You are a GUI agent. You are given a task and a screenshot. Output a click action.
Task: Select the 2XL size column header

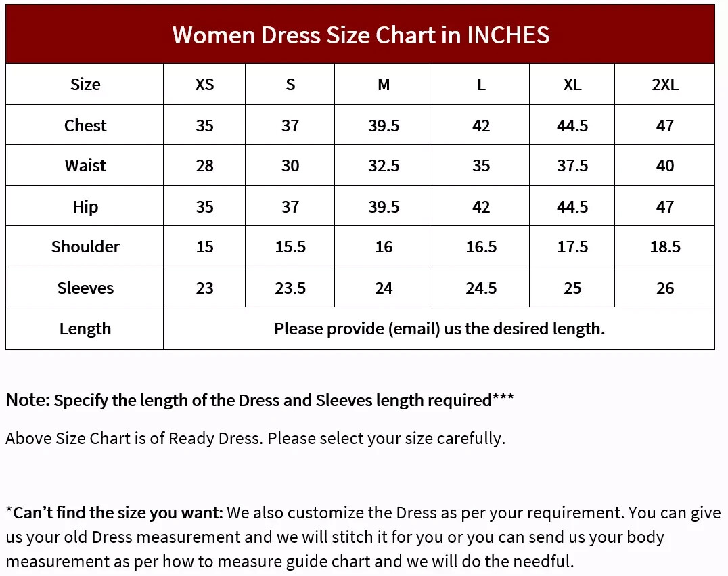(665, 85)
